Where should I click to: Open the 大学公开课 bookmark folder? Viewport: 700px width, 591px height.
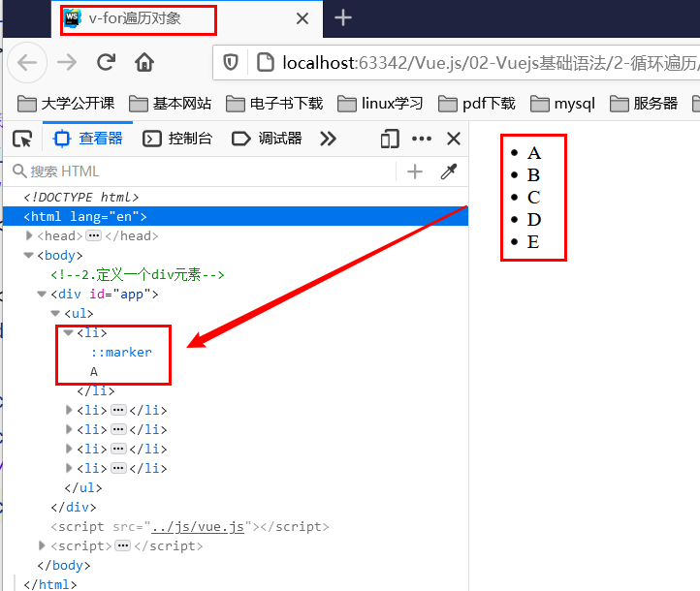(66, 104)
